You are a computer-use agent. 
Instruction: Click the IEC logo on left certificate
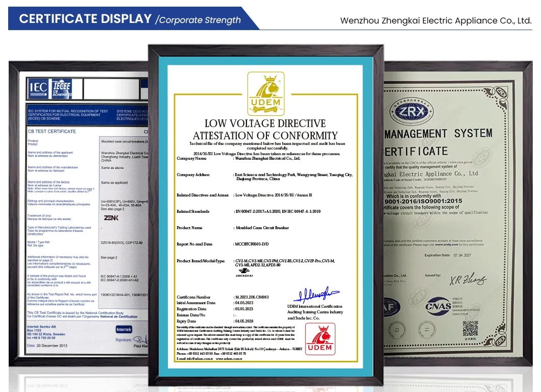[x=38, y=88]
